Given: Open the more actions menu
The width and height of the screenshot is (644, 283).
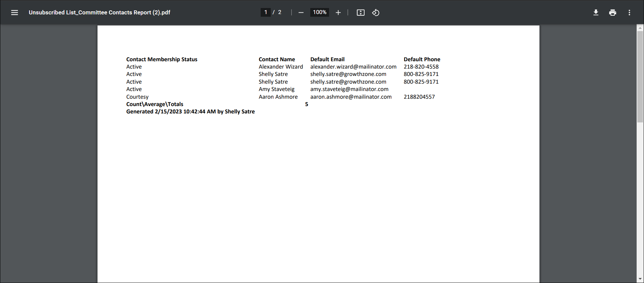Looking at the screenshot, I should click(629, 12).
